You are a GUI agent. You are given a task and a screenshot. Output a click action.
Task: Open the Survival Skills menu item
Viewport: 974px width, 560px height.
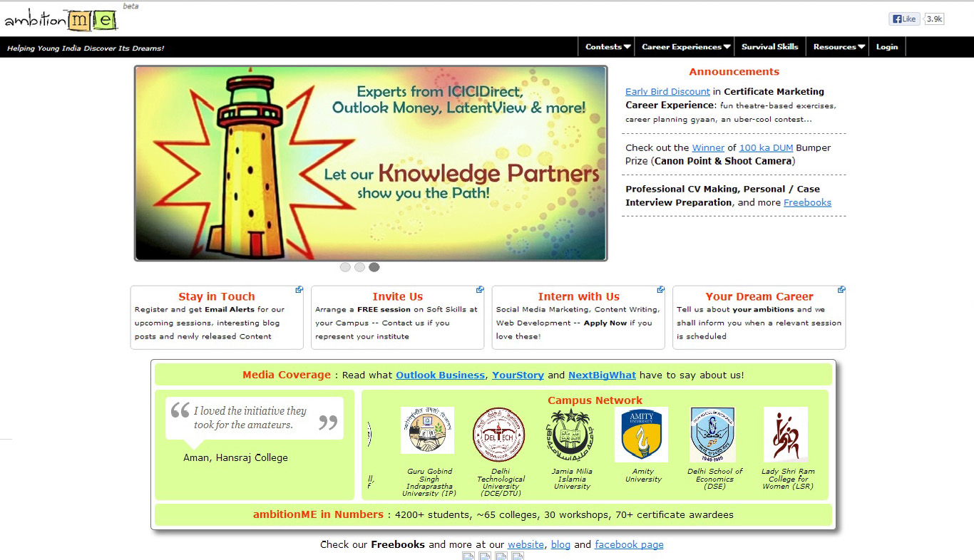pos(769,47)
